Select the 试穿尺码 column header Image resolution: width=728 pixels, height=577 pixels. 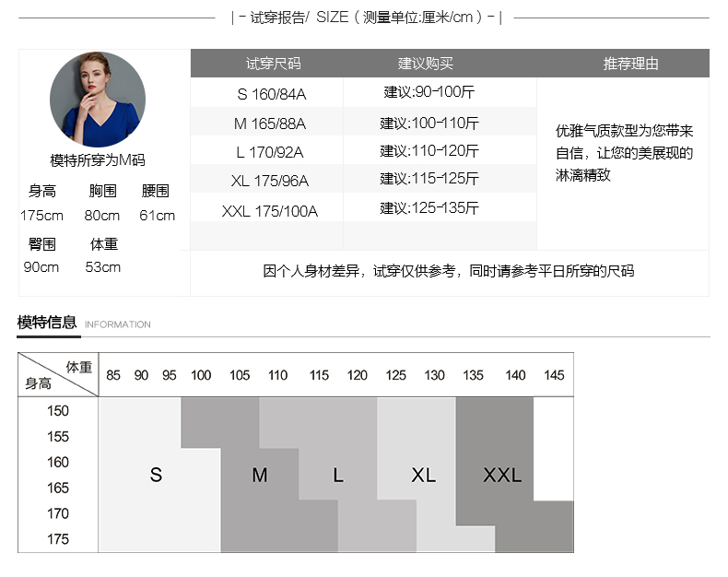coord(273,64)
